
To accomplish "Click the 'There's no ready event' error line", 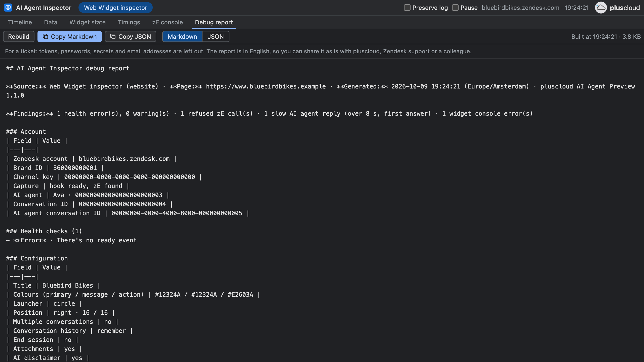I will coord(71,240).
